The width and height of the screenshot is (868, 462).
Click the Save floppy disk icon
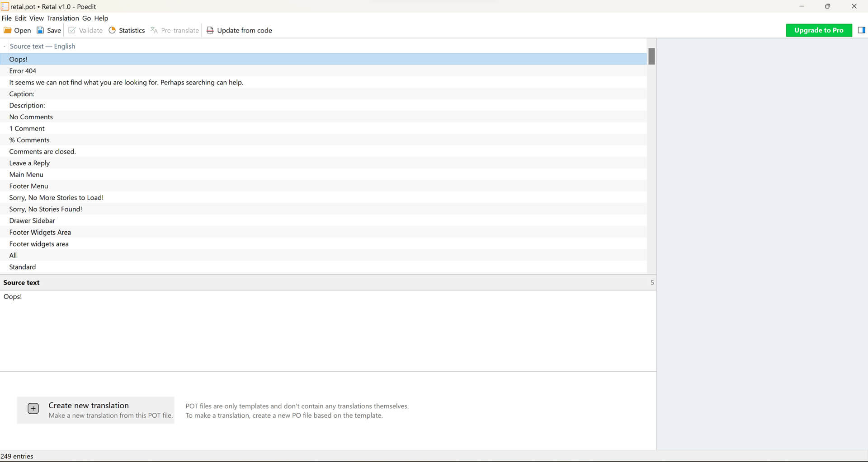click(40, 30)
